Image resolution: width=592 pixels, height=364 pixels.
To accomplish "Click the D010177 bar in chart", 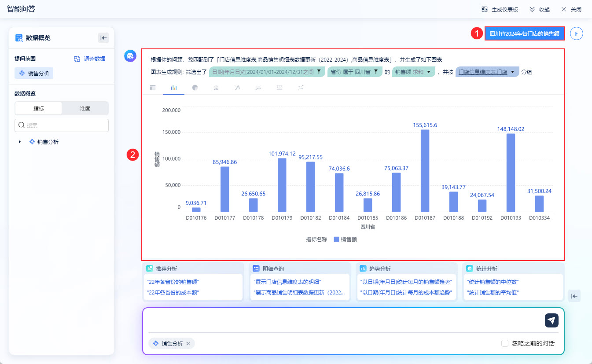I will pyautogui.click(x=225, y=189).
